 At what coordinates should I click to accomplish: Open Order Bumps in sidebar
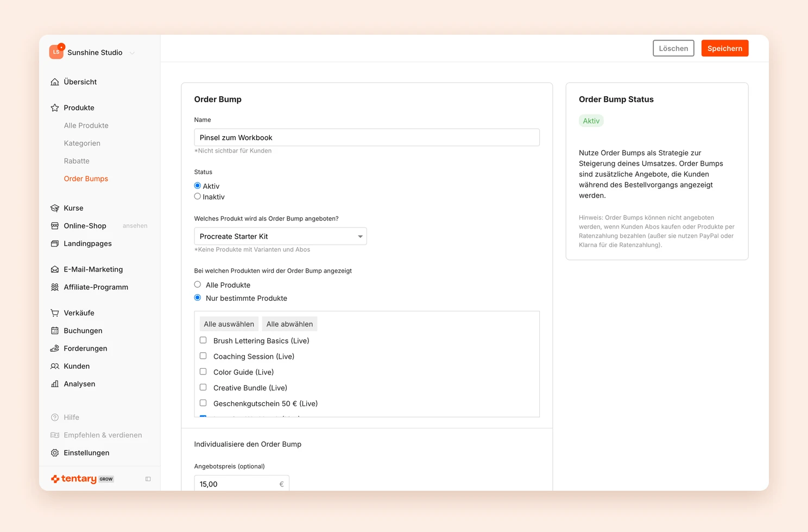tap(86, 179)
